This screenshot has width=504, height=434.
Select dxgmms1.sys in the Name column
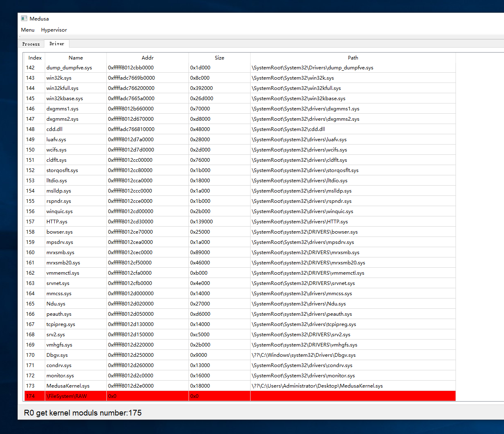click(x=76, y=109)
